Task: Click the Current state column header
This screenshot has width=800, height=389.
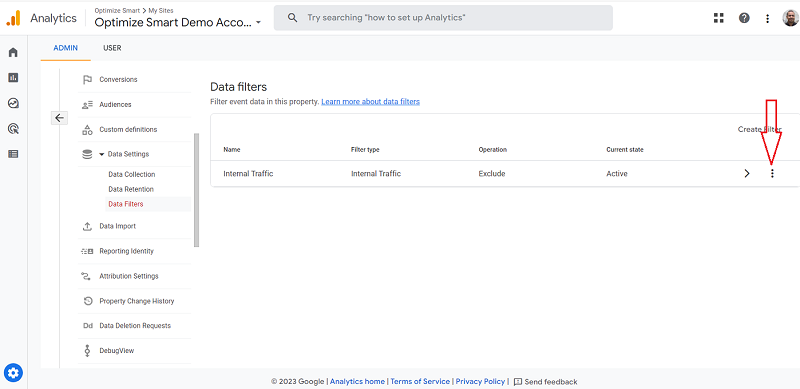Action: [x=624, y=150]
